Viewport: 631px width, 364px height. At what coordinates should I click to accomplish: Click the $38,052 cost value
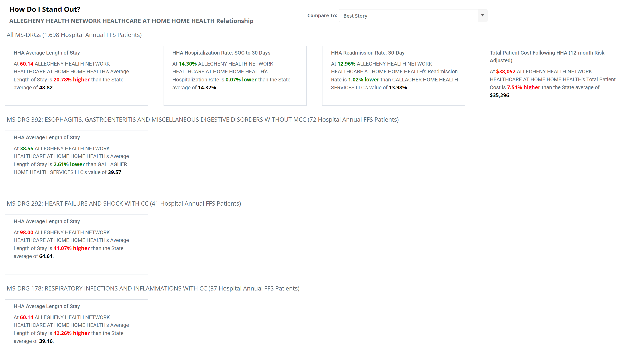[x=506, y=72]
